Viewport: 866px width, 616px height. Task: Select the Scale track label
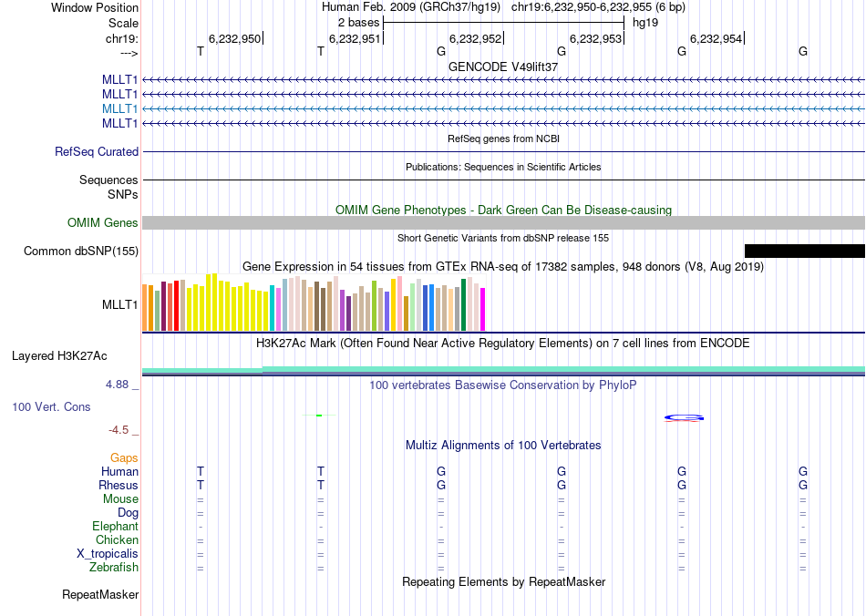point(123,23)
